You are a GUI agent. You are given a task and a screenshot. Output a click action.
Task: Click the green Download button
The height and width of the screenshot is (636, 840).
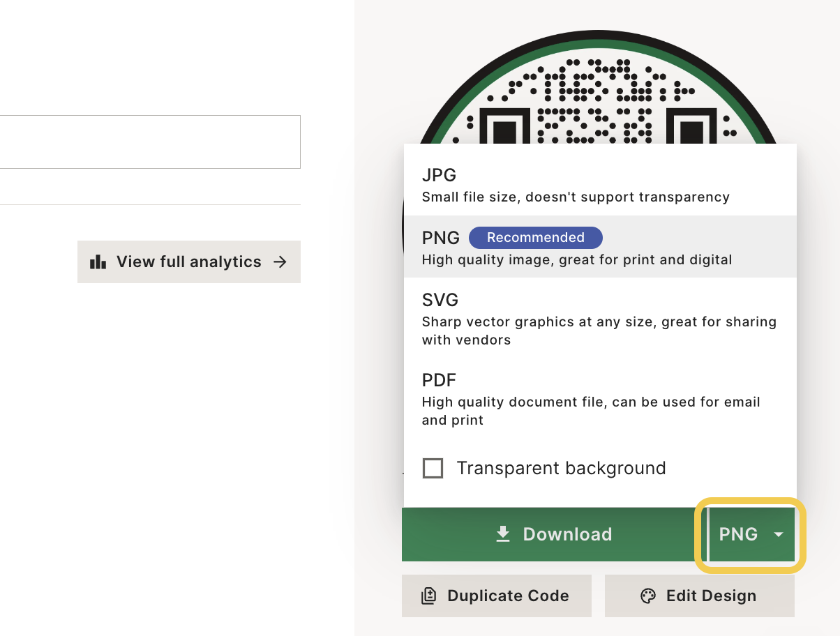click(x=555, y=534)
